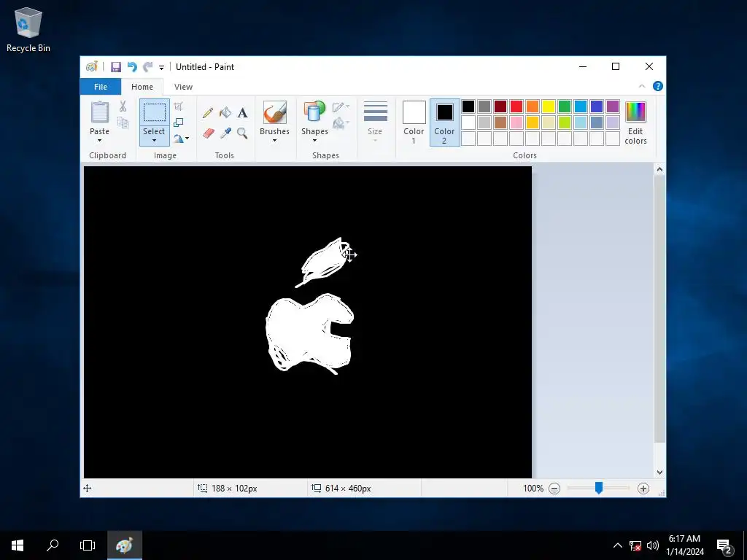Viewport: 747px width, 560px height.
Task: Click the zoom in plus icon
Action: coord(643,489)
